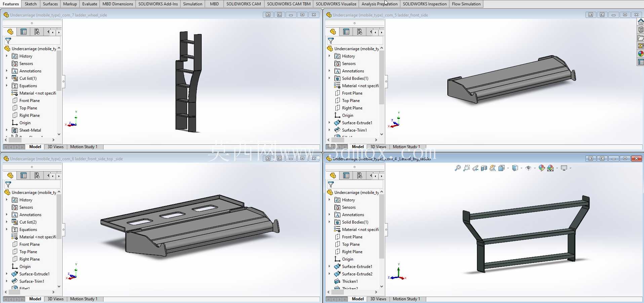This screenshot has height=303, width=644.
Task: Open View Orientation dropdown arrow
Action: coord(508,168)
